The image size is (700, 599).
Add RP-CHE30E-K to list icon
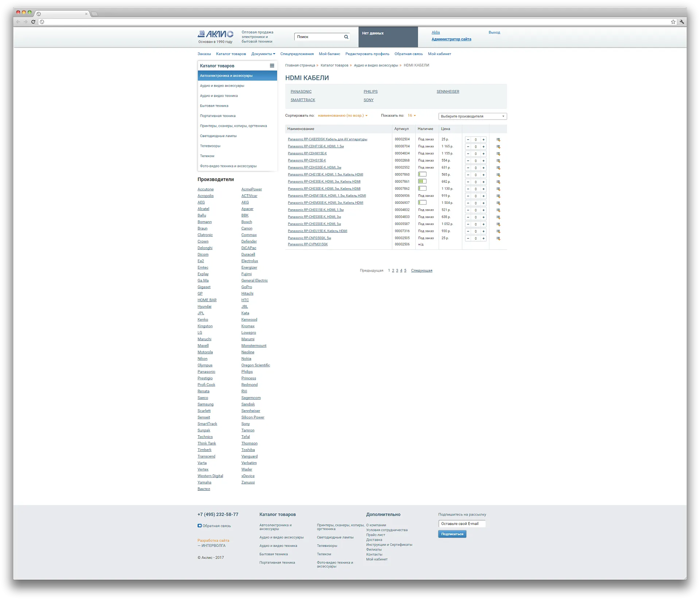pos(498,182)
